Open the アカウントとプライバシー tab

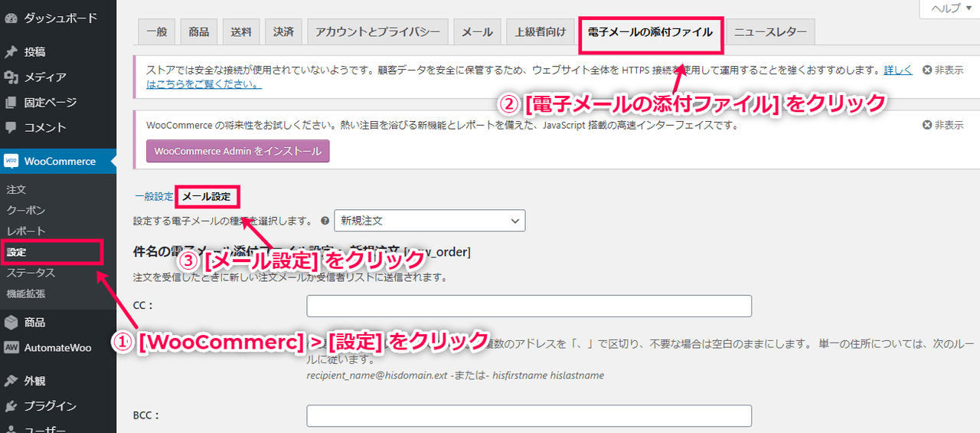378,31
